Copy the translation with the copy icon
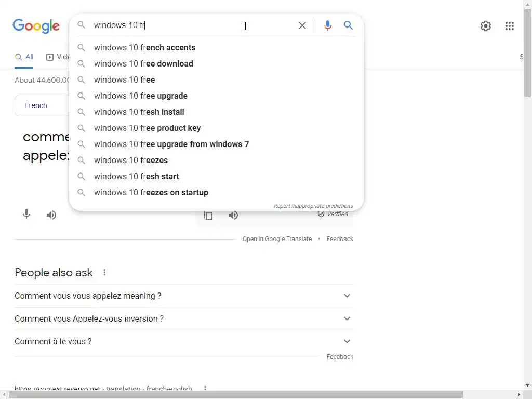Screen dimensions: 532x399 208,216
